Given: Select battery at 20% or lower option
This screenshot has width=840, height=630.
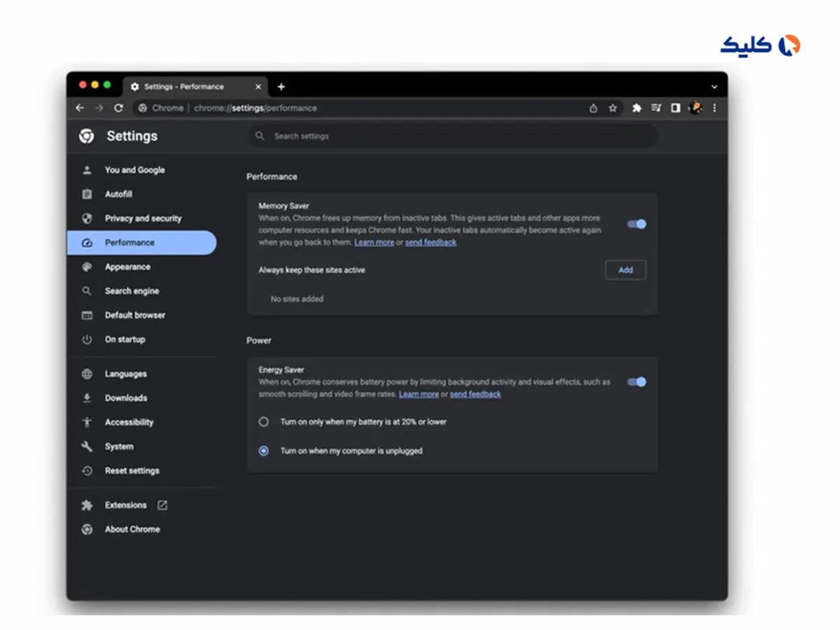Looking at the screenshot, I should coord(264,422).
